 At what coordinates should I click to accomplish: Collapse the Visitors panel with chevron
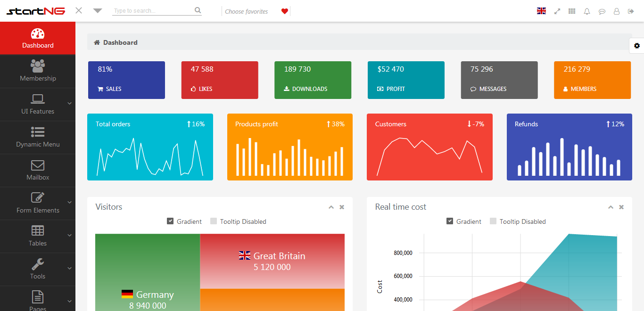[331, 207]
